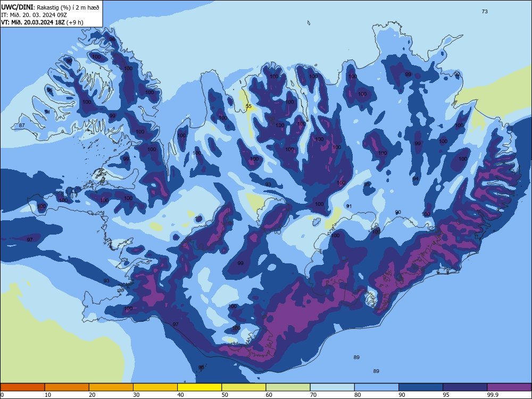
Task: Click the 'IT: Mið. 20. 03. 2024 09Z' line
Action: pos(34,15)
